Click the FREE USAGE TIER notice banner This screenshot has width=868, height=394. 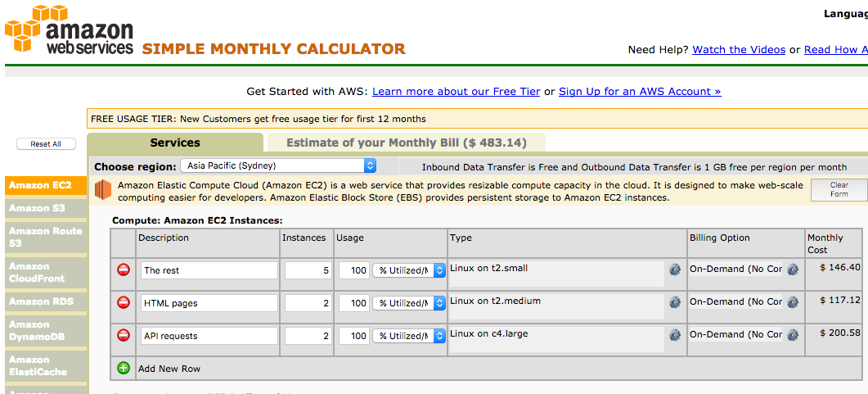[x=477, y=119]
